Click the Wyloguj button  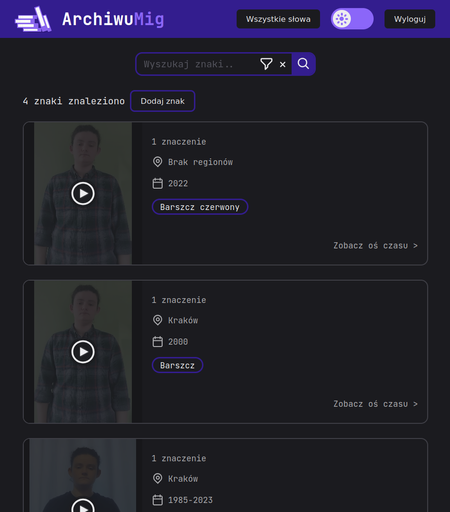(x=410, y=19)
